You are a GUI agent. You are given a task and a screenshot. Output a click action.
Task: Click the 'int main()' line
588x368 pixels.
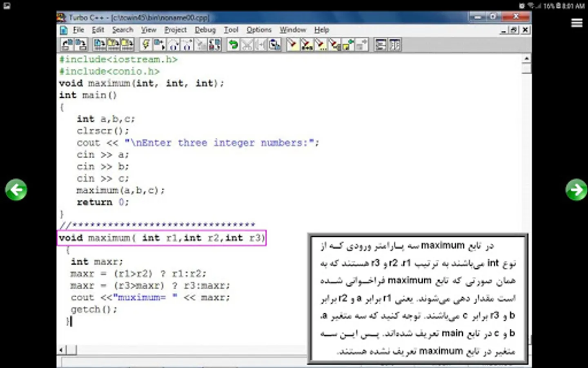pos(88,95)
